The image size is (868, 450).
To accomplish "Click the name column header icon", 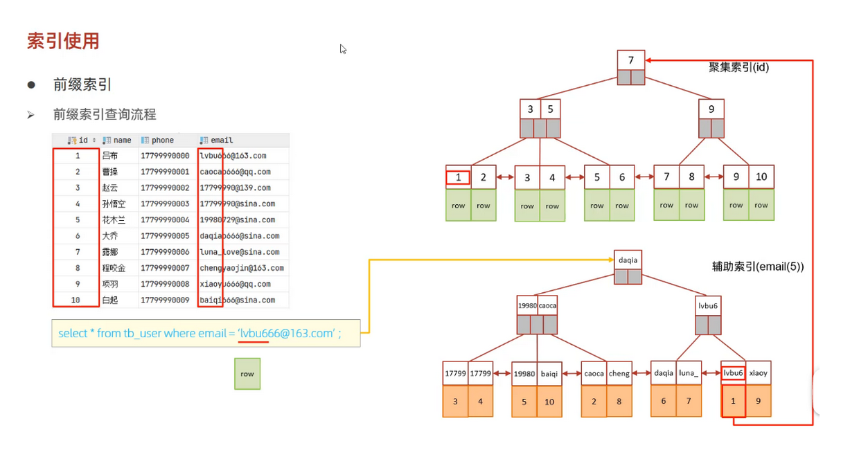I will pyautogui.click(x=107, y=141).
